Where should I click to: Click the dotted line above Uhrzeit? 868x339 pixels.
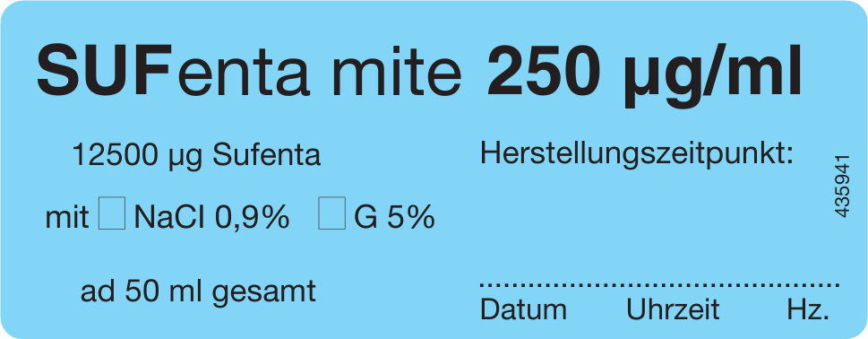click(x=673, y=285)
